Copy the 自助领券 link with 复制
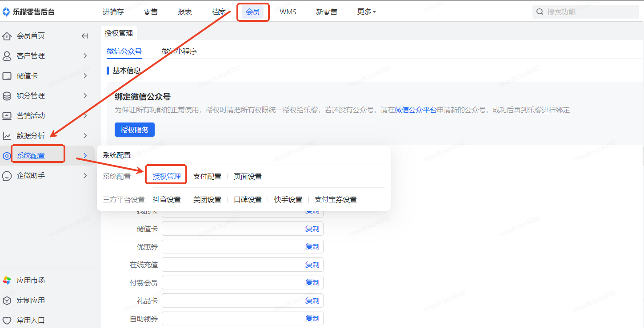 click(312, 318)
